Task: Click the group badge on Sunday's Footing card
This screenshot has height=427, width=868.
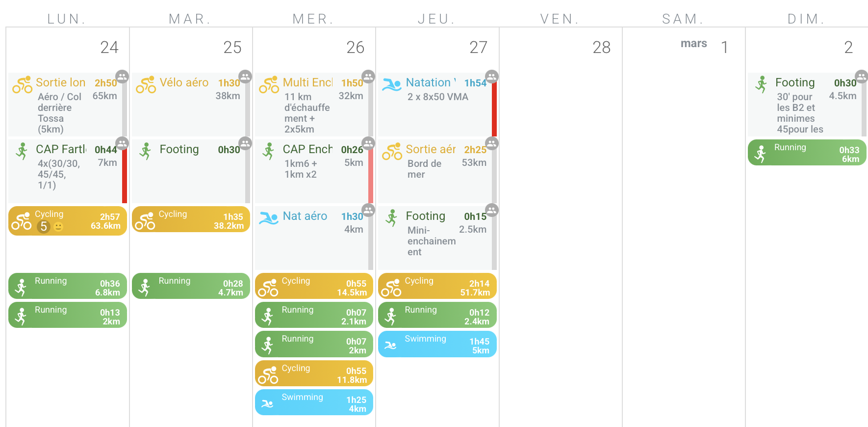Action: coord(861,77)
